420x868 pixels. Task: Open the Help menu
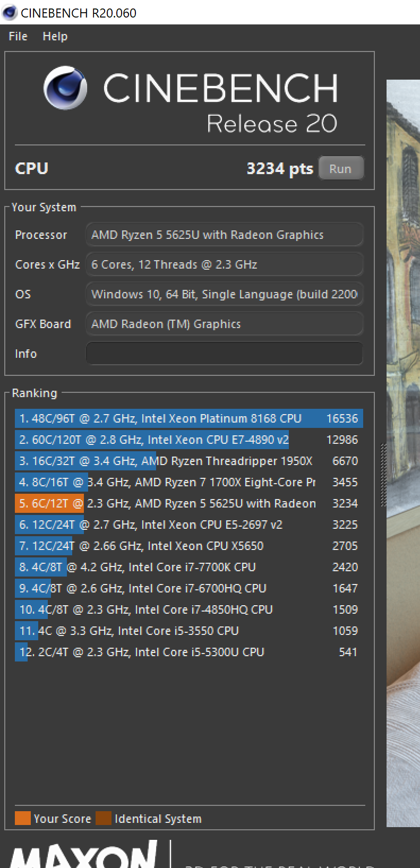[55, 37]
